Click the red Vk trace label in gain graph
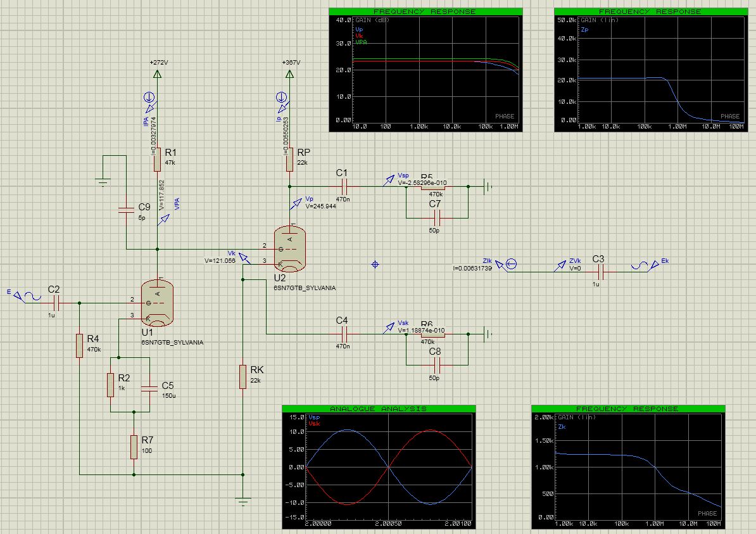Viewport: 756px width, 534px height. point(359,36)
